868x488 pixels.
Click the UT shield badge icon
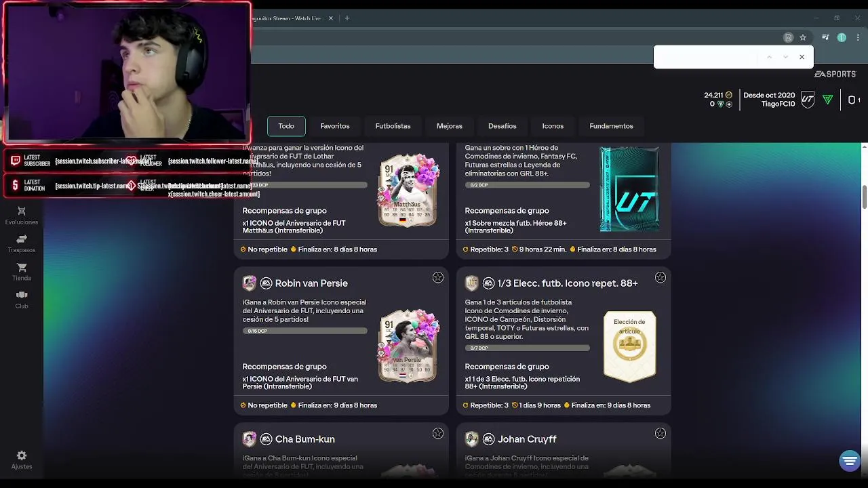point(808,100)
